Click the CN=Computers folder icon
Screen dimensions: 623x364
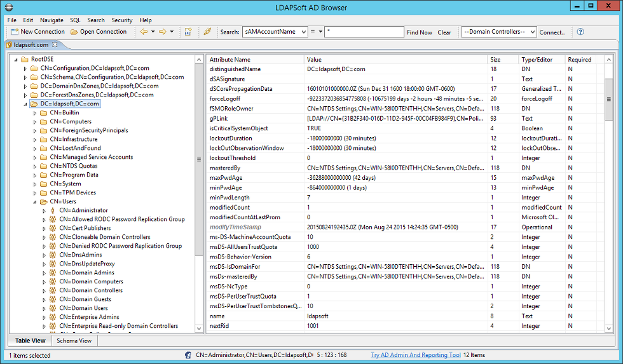point(44,121)
